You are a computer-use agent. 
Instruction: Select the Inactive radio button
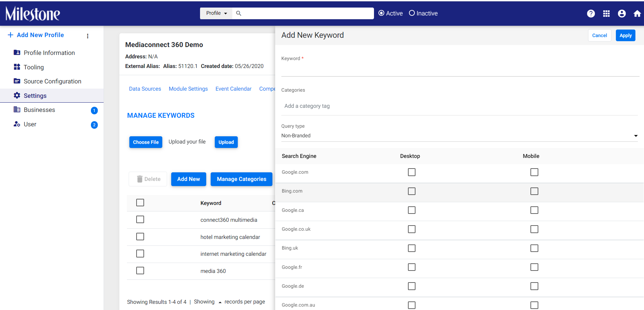pyautogui.click(x=412, y=13)
